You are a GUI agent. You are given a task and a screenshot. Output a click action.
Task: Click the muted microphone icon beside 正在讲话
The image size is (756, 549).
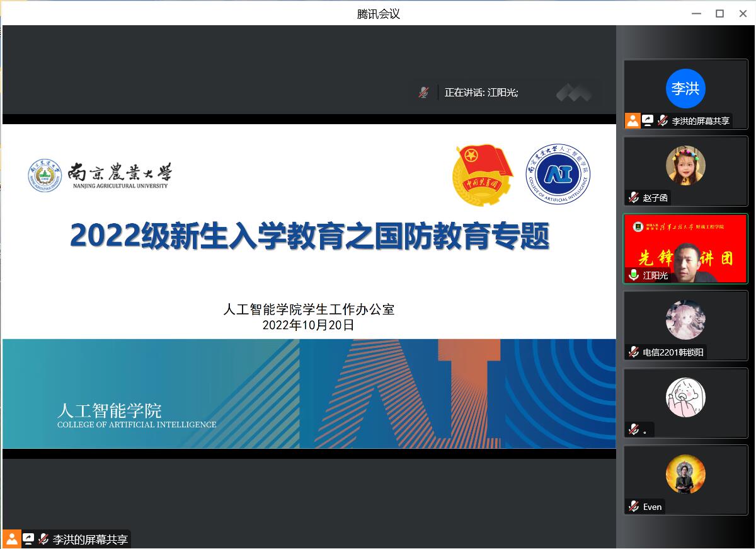click(423, 93)
